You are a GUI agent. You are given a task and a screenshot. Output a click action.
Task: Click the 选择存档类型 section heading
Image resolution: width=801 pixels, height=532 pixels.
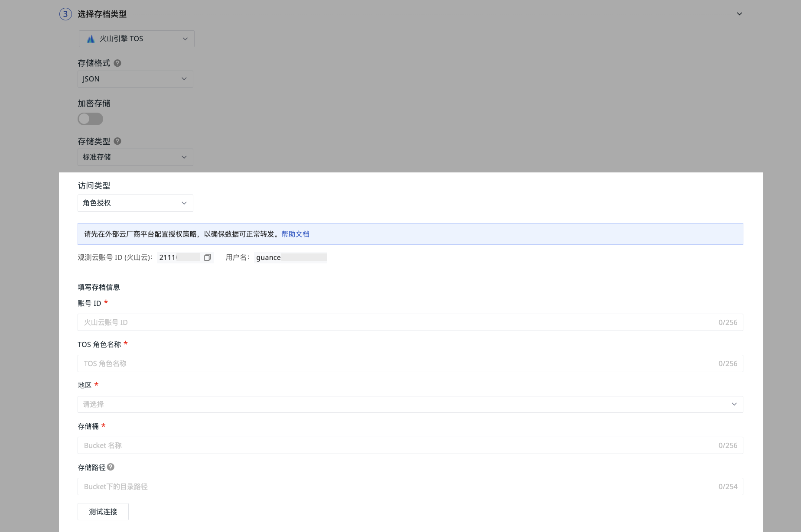click(102, 14)
